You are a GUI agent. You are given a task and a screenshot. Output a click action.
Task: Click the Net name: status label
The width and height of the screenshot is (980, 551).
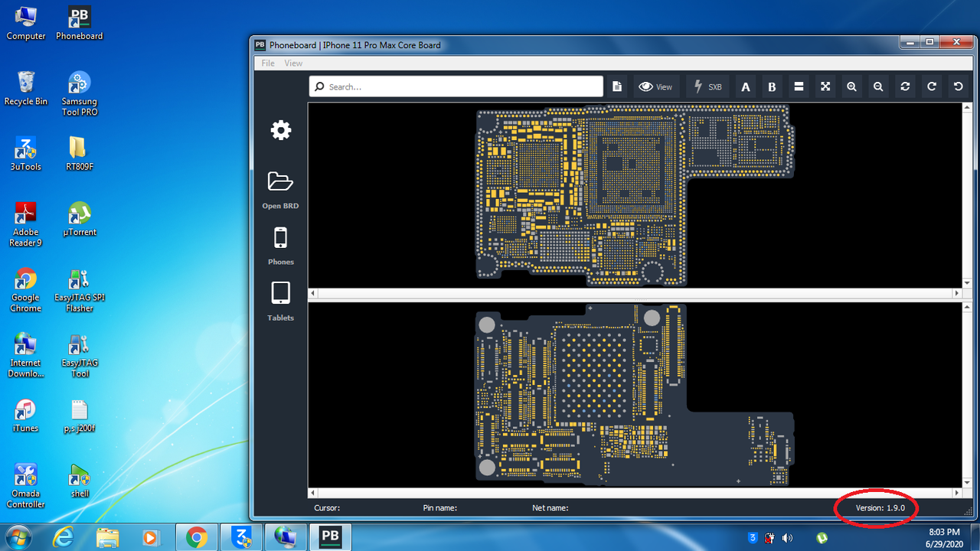click(550, 507)
